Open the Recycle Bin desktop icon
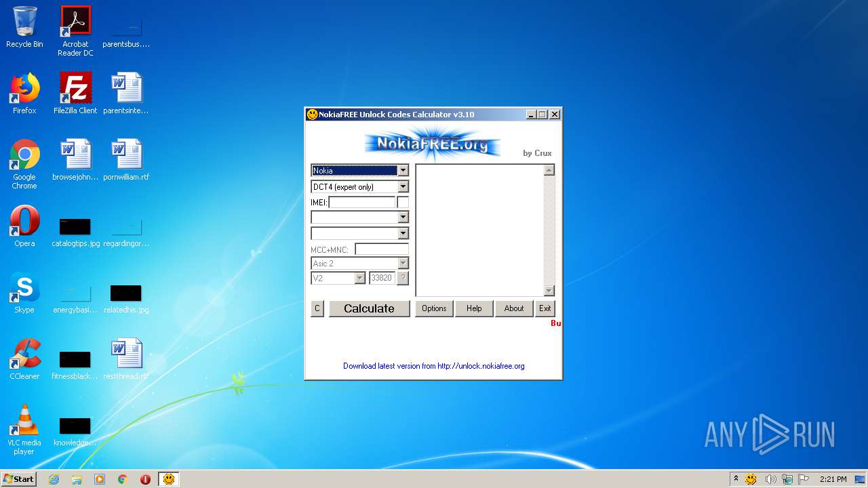The height and width of the screenshot is (488, 868). tap(24, 27)
